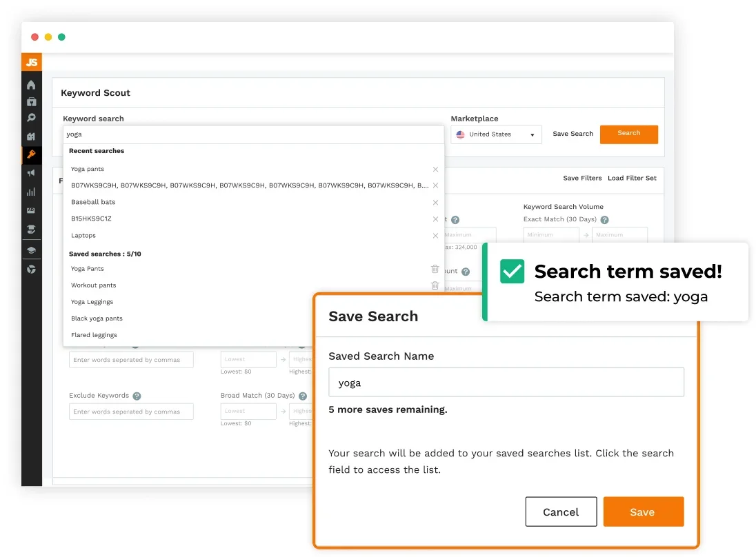Viewport: 756px width, 557px height.
Task: Open the magnifier product search sidebar icon
Action: click(31, 118)
